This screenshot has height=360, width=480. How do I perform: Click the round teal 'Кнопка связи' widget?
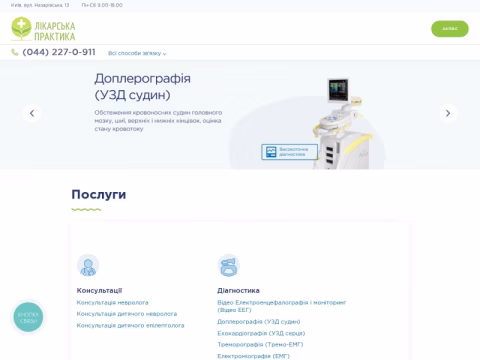click(x=28, y=317)
